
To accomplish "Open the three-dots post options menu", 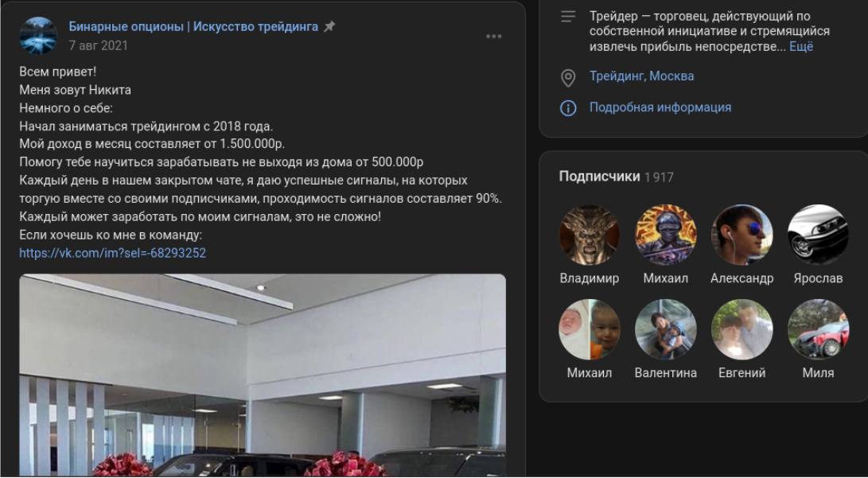I will coord(494,37).
